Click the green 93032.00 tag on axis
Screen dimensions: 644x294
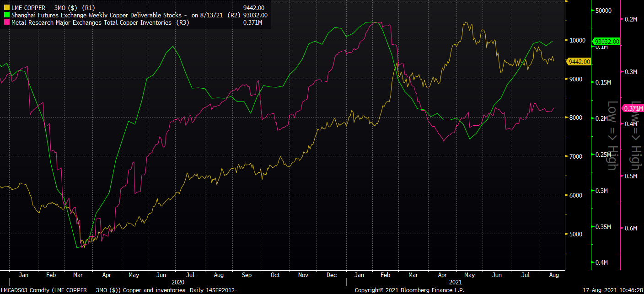click(606, 42)
